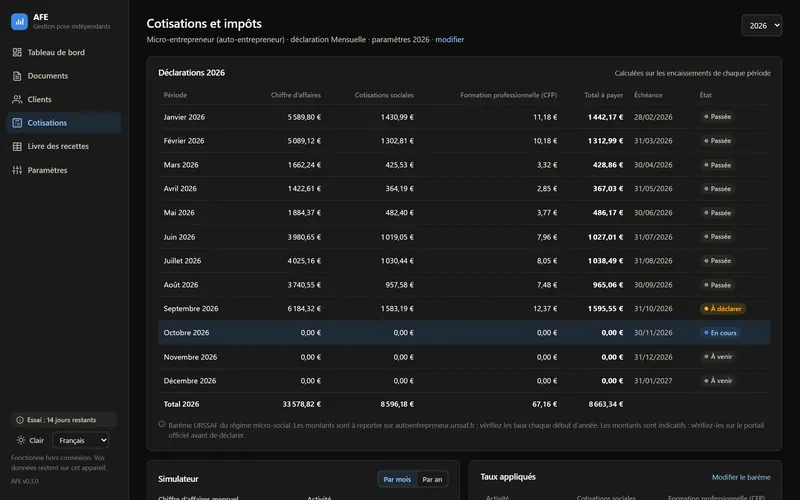Image resolution: width=800 pixels, height=500 pixels.
Task: Click the État column header
Action: pos(706,95)
